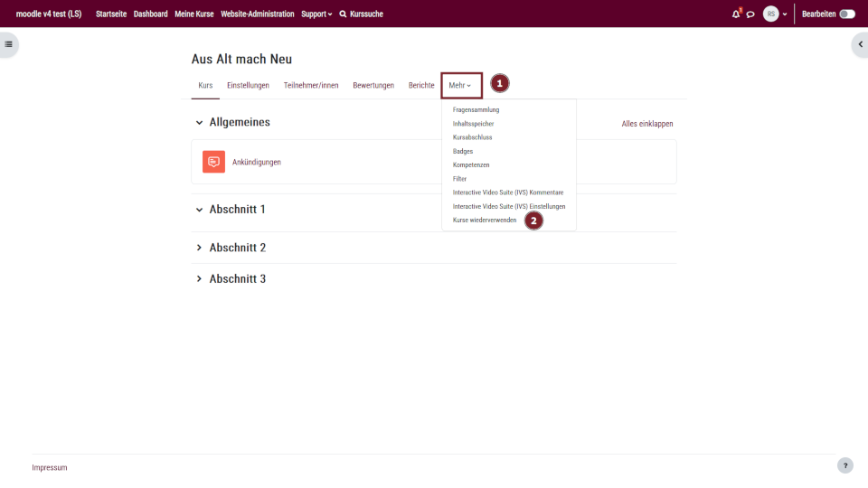Image resolution: width=868 pixels, height=488 pixels.
Task: Click the Abschnitt 1 section heading
Action: click(237, 210)
